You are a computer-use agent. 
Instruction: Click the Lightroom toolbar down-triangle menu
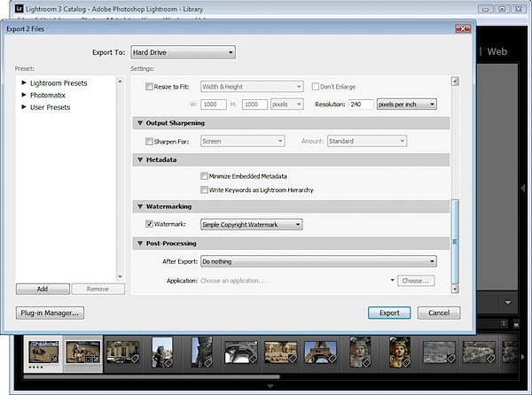pyautogui.click(x=508, y=303)
